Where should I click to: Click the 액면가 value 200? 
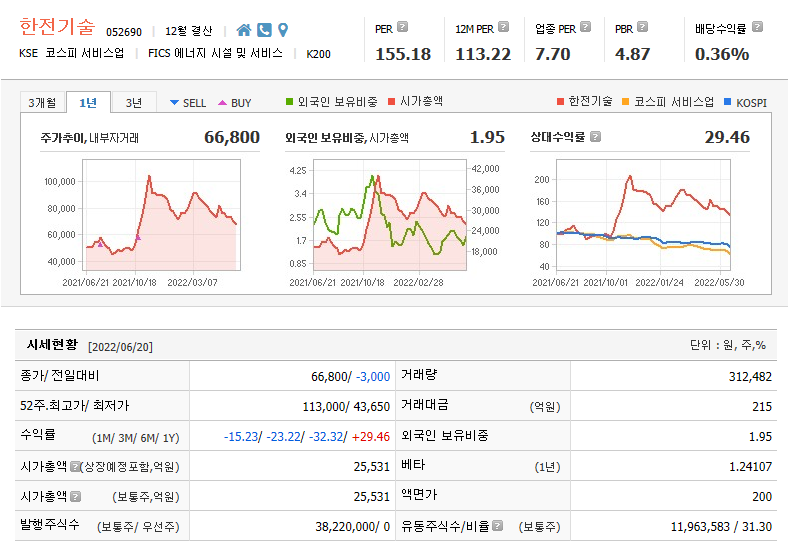point(762,497)
